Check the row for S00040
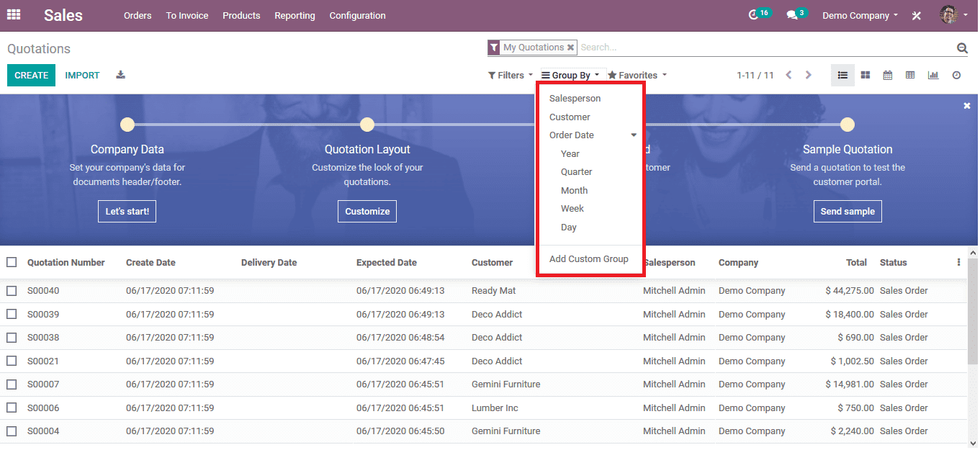 pyautogui.click(x=12, y=291)
